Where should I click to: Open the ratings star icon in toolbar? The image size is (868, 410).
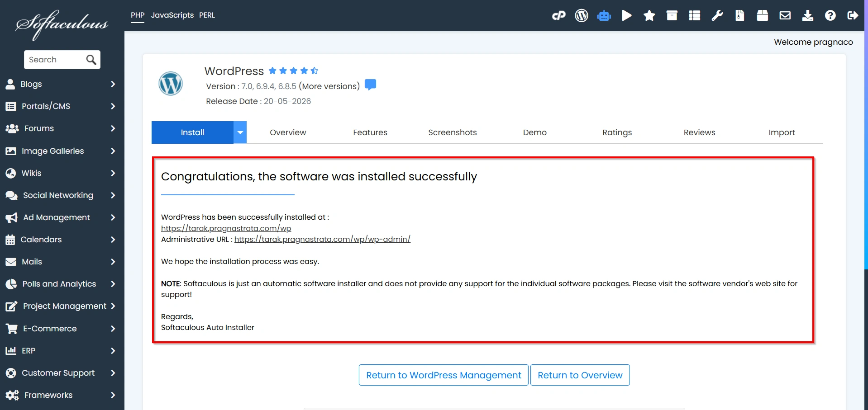(x=649, y=16)
